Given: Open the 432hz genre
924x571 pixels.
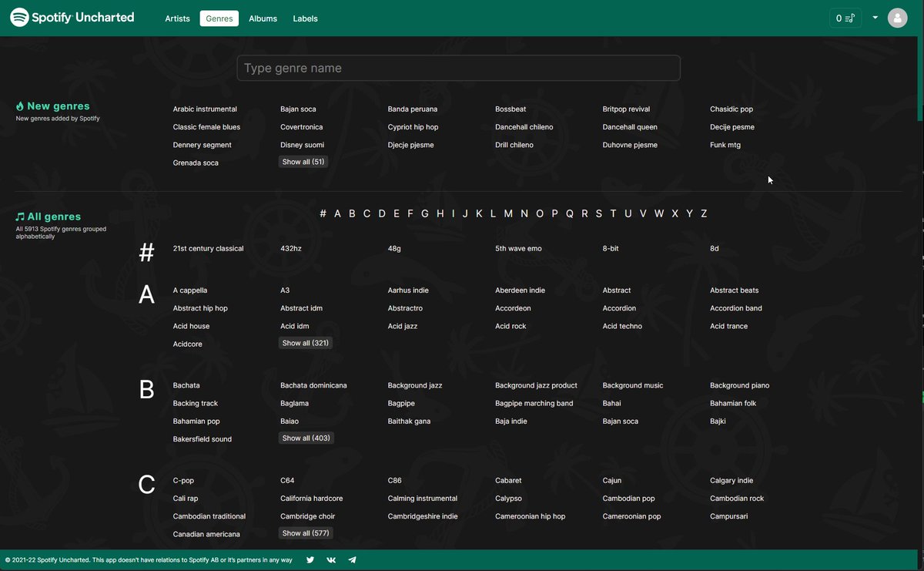Looking at the screenshot, I should tap(292, 249).
